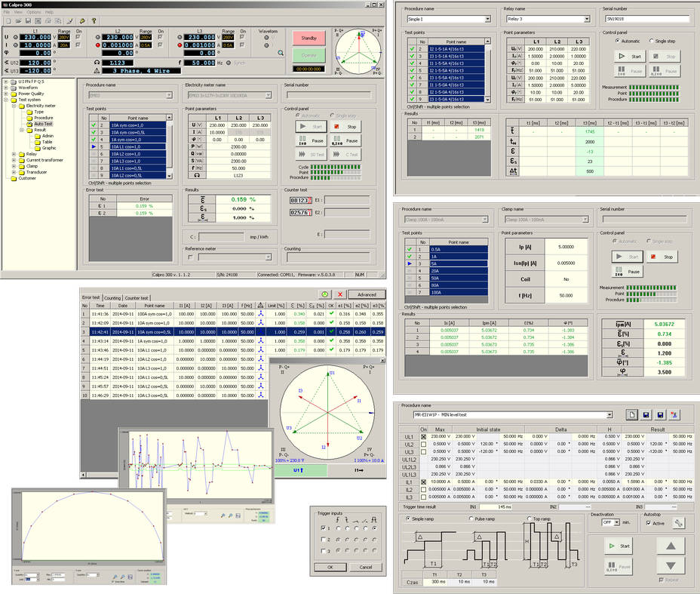This screenshot has height=594, width=700.
Task: Click the Open folder icon in Calpro toolbar
Action: click(x=18, y=21)
